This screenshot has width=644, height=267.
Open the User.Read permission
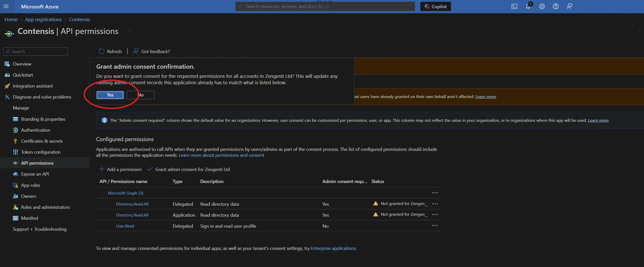pos(125,226)
